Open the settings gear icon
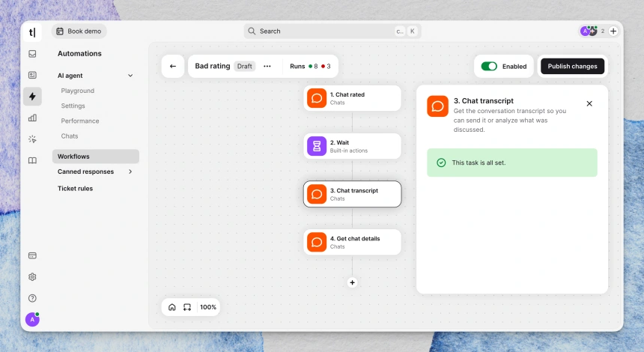The height and width of the screenshot is (352, 644). pyautogui.click(x=32, y=277)
